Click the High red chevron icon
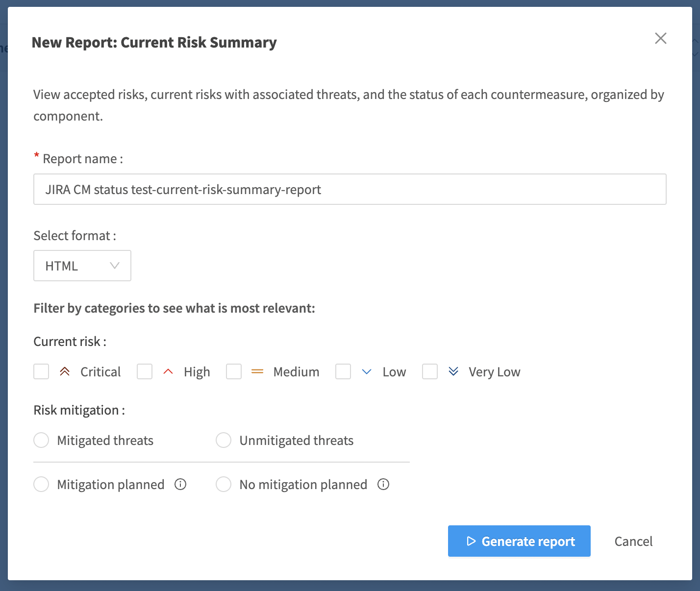 tap(168, 371)
